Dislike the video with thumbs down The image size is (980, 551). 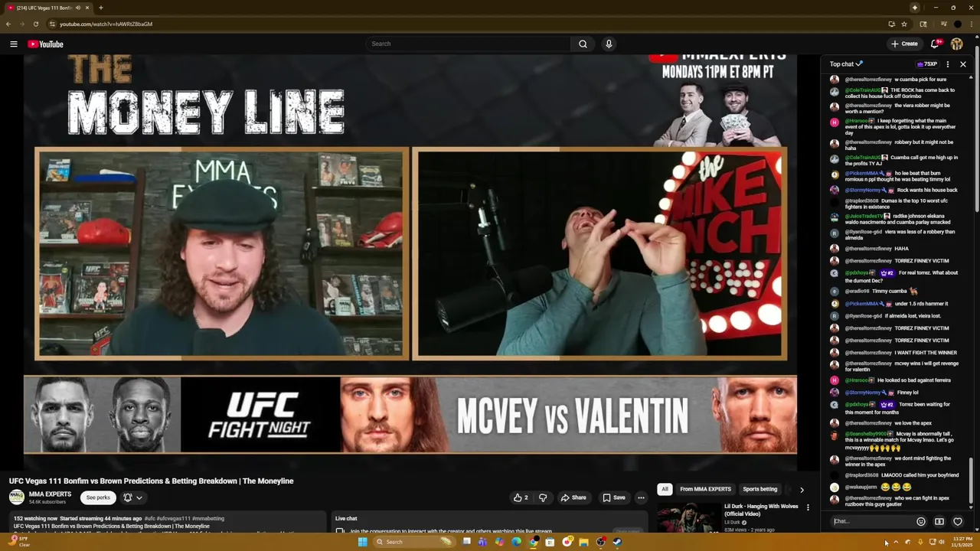click(x=543, y=497)
